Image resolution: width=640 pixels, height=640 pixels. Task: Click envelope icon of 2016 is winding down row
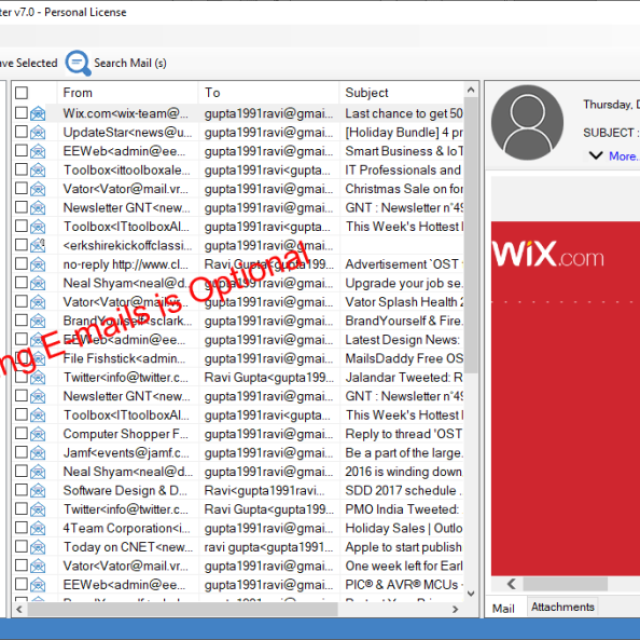(38, 471)
